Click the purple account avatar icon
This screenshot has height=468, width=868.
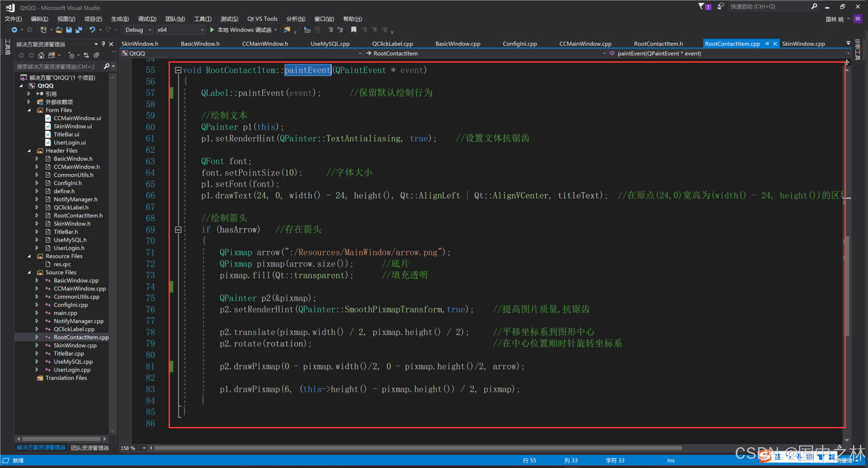tap(858, 18)
